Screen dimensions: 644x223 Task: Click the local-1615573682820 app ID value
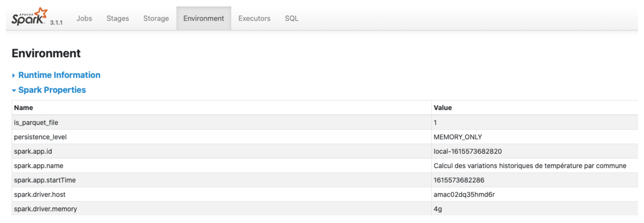(x=467, y=151)
